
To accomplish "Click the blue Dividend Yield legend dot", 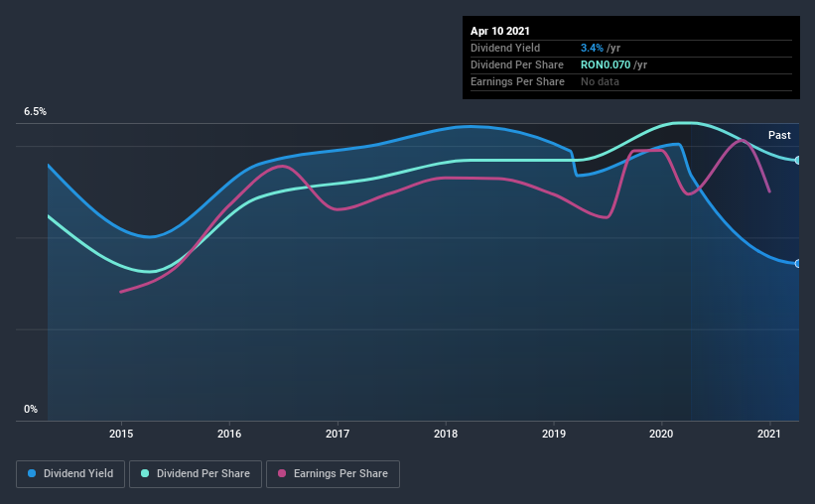I will tap(32, 473).
